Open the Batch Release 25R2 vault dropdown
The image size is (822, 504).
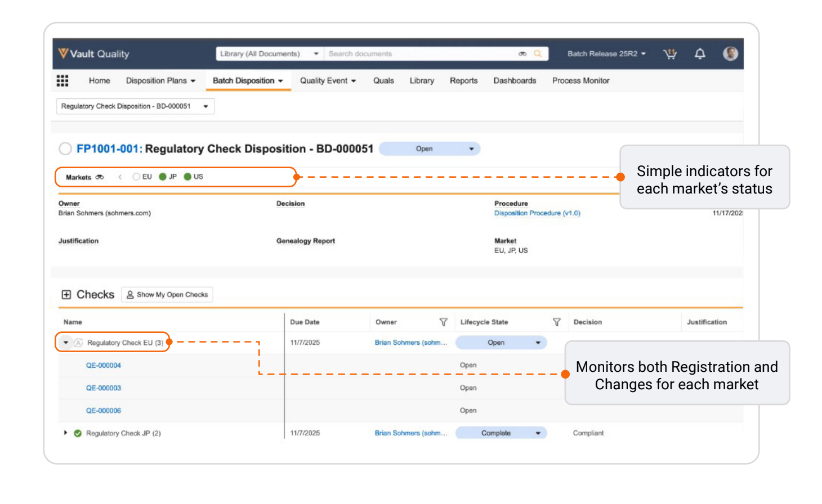coord(606,53)
